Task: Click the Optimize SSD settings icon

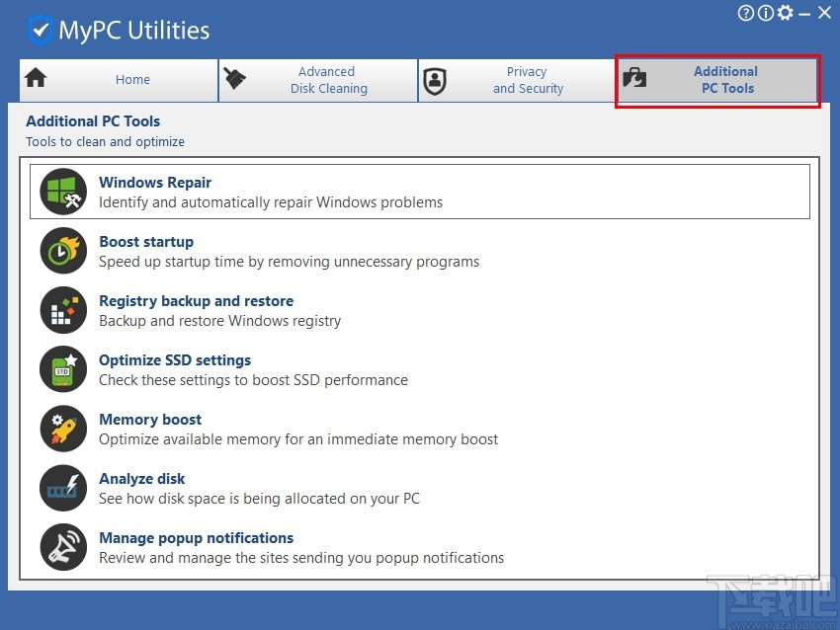Action: (62, 369)
